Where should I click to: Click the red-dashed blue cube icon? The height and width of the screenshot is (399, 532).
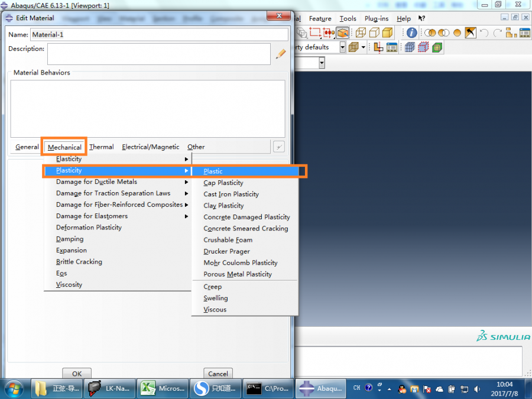[423, 47]
